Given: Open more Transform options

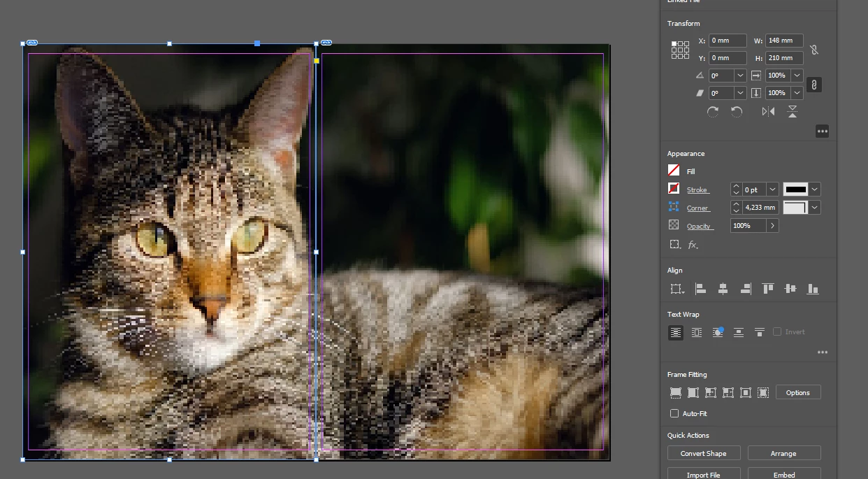Looking at the screenshot, I should 822,131.
